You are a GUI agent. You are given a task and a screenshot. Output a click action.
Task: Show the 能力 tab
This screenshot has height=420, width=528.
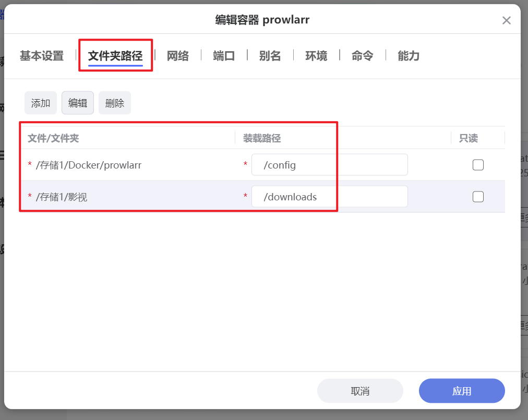[x=409, y=56]
